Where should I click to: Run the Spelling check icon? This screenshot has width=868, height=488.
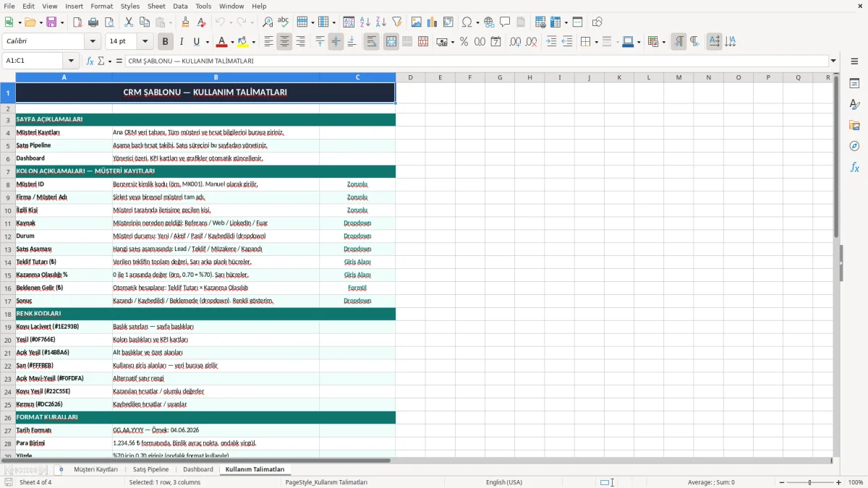[283, 22]
